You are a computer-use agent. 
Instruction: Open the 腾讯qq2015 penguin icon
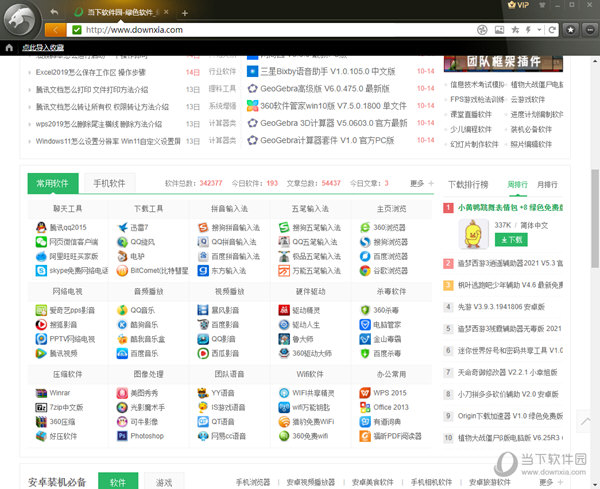[x=41, y=227]
